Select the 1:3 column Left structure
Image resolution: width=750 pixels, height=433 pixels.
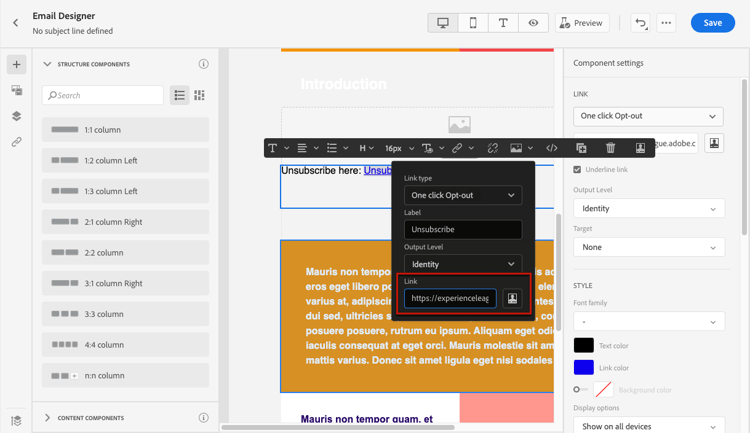tap(125, 191)
